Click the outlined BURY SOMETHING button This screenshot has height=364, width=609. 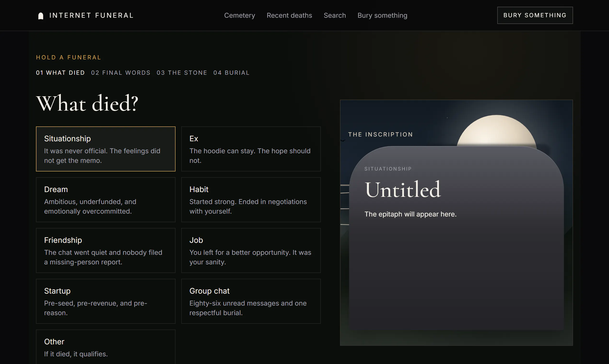[535, 15]
